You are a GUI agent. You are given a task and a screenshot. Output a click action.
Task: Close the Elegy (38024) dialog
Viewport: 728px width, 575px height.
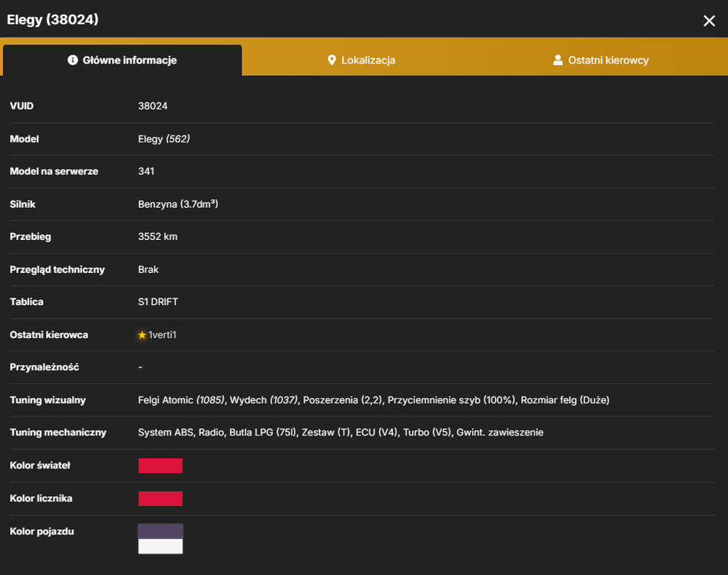pos(709,21)
